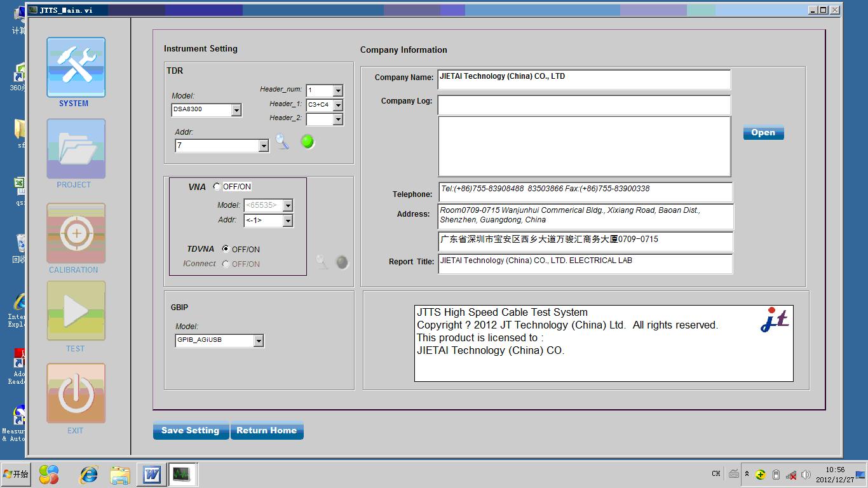
Task: Click the Save Setting button
Action: click(191, 431)
